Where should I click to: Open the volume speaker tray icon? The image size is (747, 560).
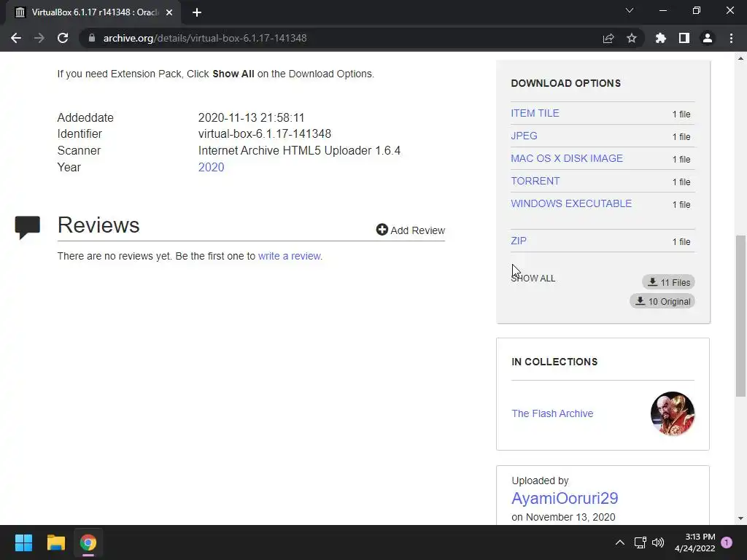point(658,542)
